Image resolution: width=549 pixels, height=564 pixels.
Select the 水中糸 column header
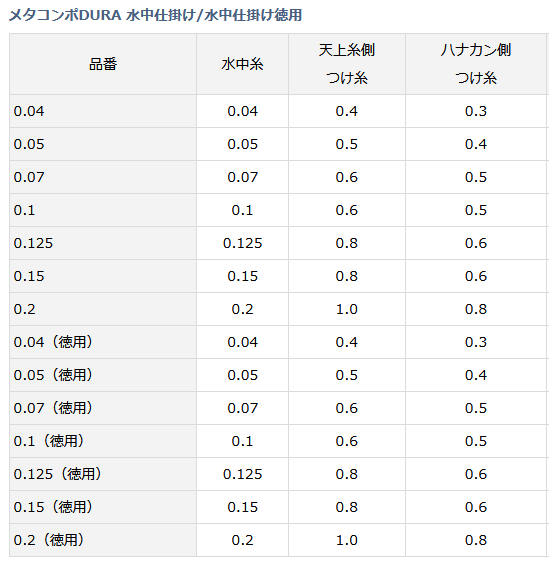242,64
